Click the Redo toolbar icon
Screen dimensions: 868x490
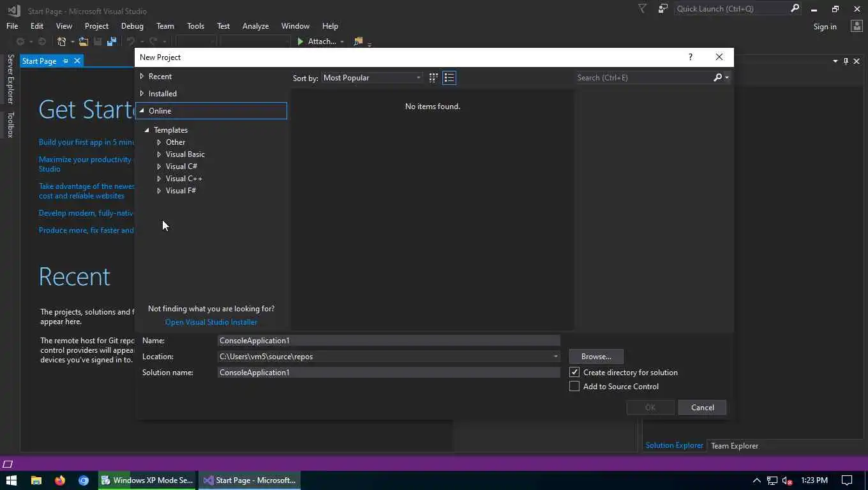point(153,41)
